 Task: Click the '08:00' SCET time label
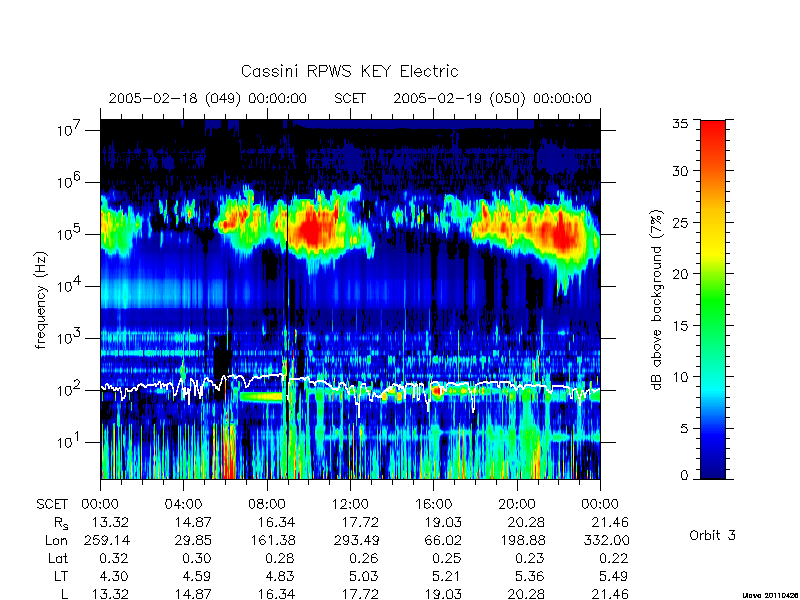point(267,504)
